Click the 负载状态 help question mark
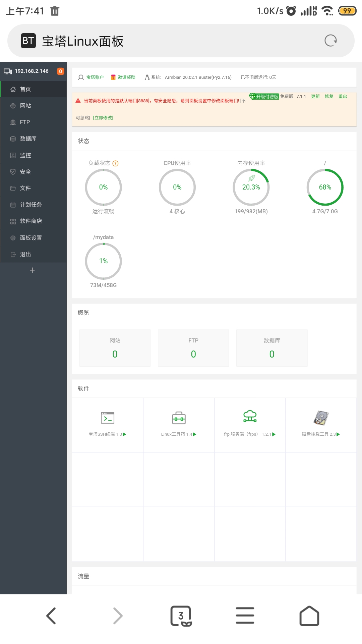The height and width of the screenshot is (644, 362). 116,163
